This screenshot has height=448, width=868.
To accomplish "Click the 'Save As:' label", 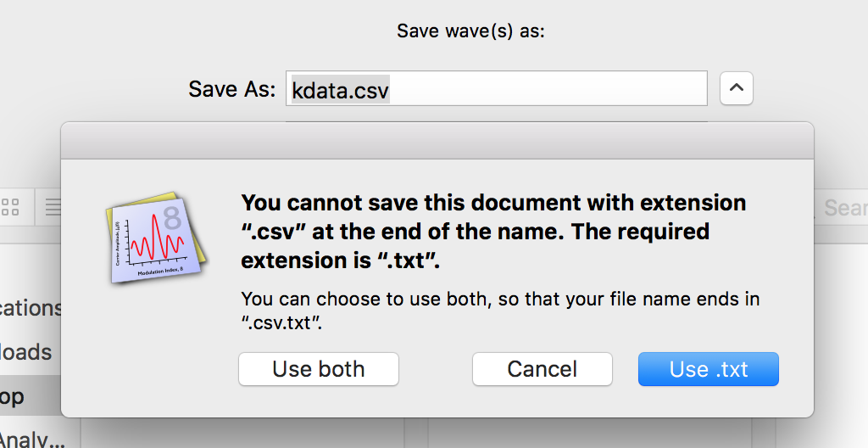I will click(x=232, y=89).
